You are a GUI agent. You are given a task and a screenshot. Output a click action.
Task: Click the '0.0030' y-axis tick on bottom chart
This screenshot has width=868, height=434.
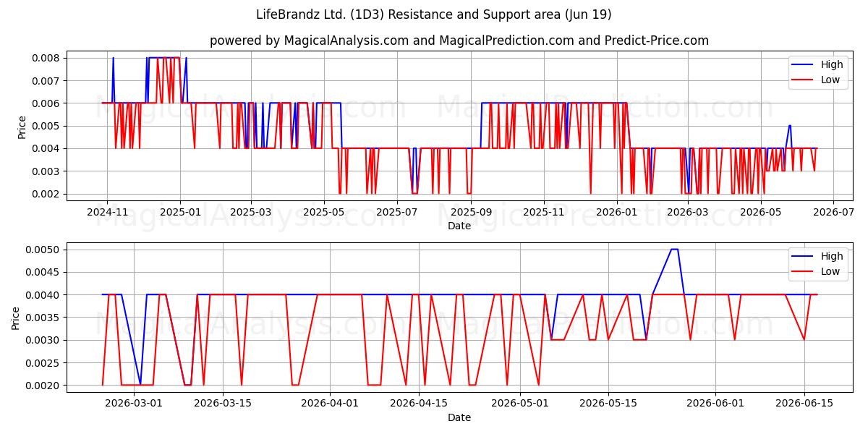point(44,340)
